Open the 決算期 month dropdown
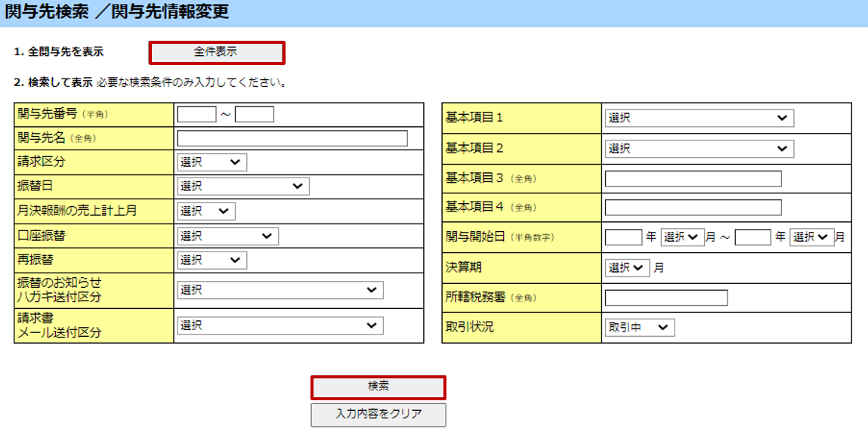The image size is (868, 435). (x=626, y=267)
